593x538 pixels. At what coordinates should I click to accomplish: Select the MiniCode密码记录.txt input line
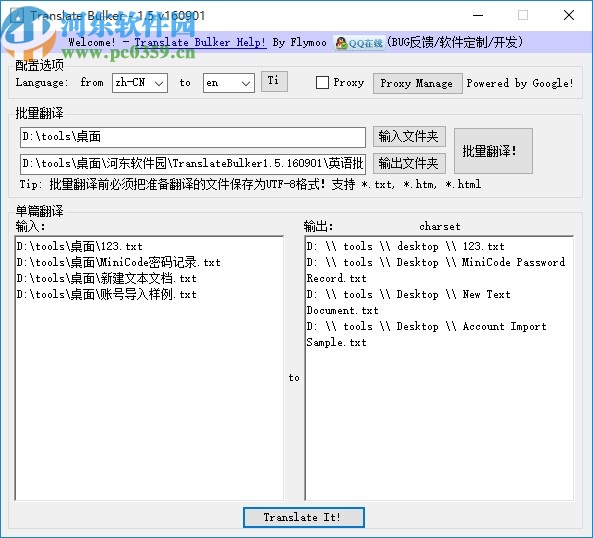(x=119, y=262)
